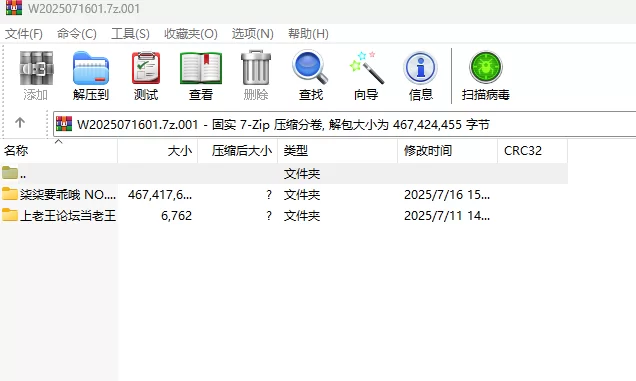Click the size value 467,417,6...
The height and width of the screenshot is (381, 636).
click(160, 195)
